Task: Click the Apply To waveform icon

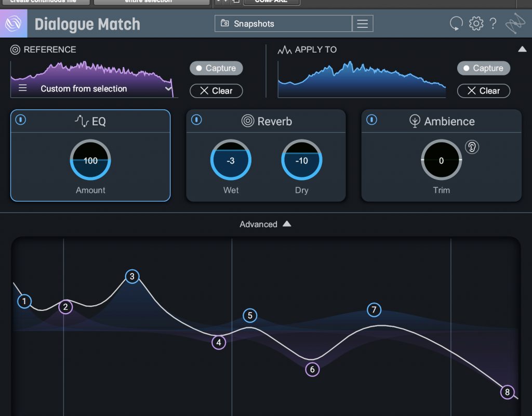Action: point(284,50)
